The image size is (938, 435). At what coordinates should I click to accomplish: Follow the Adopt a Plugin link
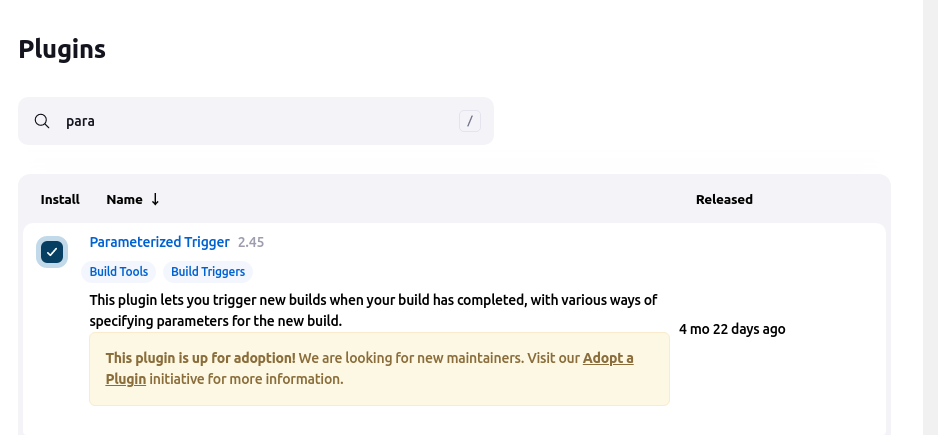(x=608, y=358)
